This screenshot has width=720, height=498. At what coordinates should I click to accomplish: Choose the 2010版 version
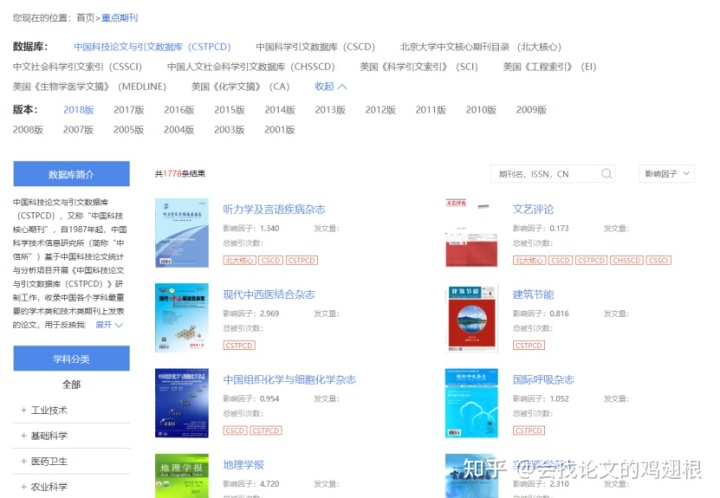(481, 110)
